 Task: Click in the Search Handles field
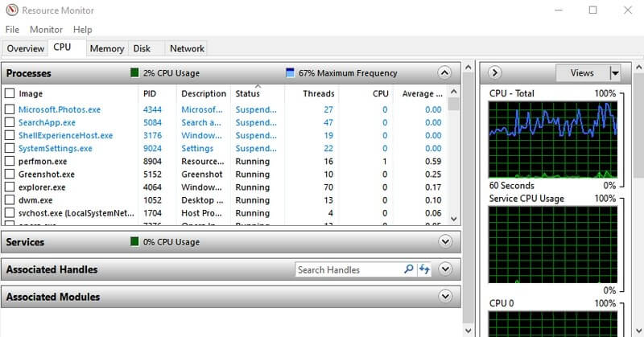coord(349,269)
